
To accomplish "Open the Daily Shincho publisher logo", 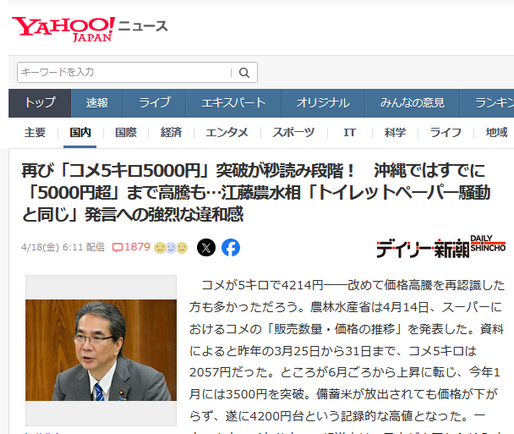I will coord(441,247).
